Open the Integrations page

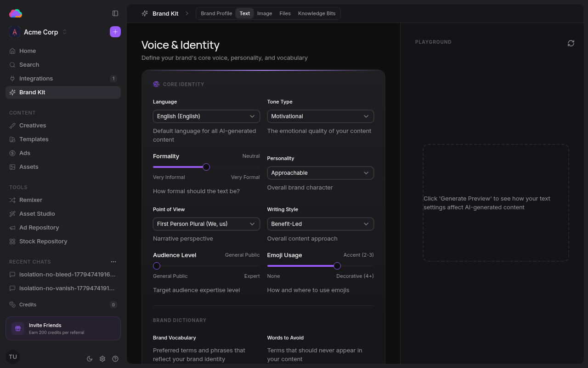[63, 79]
